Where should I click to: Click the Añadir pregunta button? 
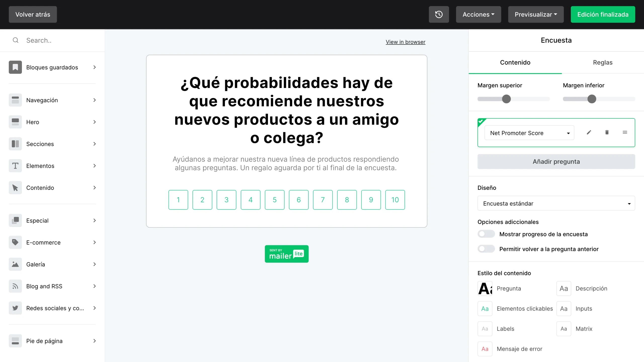tap(556, 161)
